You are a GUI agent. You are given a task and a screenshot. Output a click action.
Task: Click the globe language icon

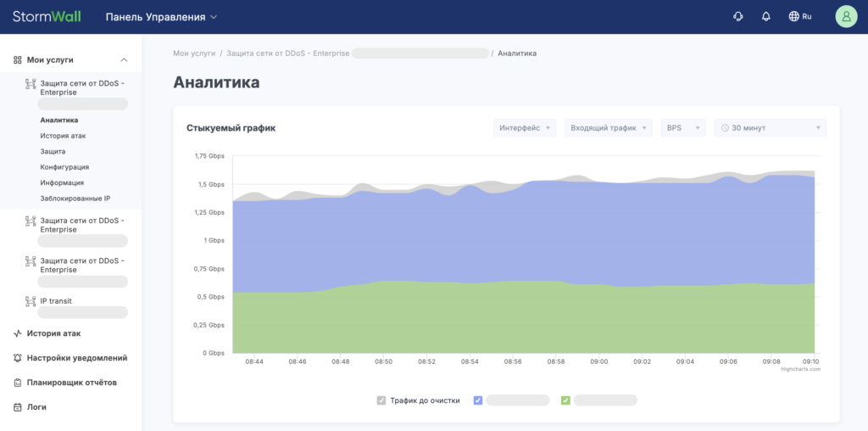[793, 16]
